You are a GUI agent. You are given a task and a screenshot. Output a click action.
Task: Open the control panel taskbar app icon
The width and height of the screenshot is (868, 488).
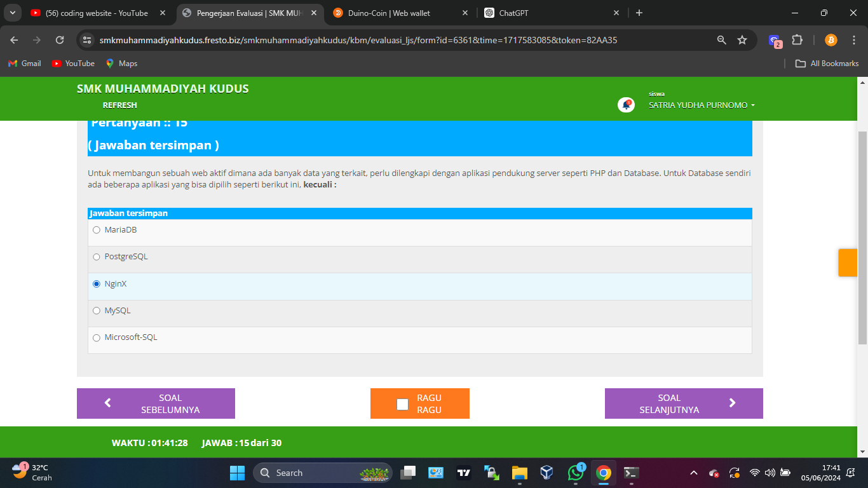[436, 473]
